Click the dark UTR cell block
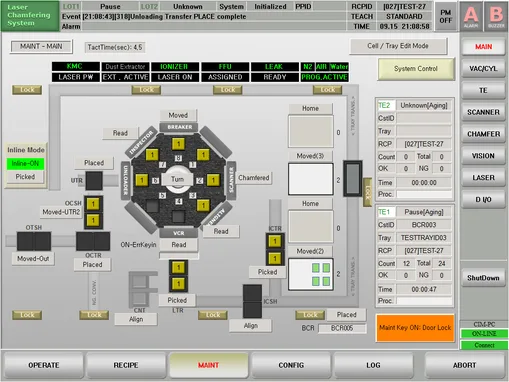509x382 pixels. pos(94,181)
